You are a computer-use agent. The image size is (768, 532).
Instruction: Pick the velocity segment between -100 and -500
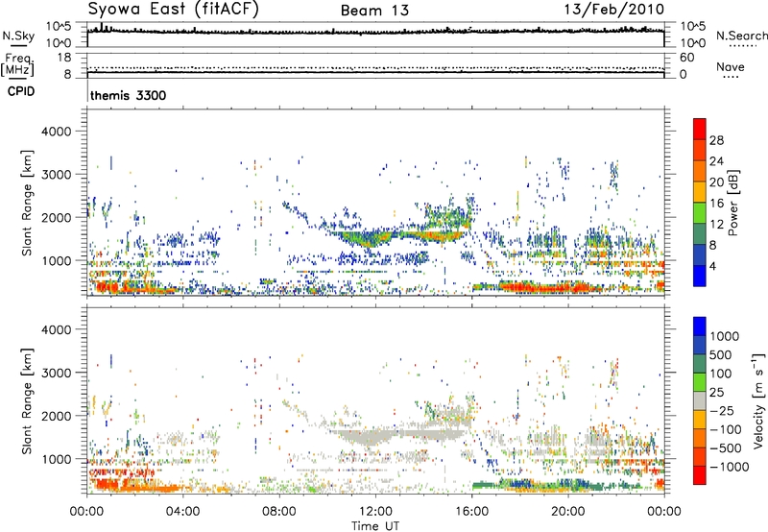point(700,438)
